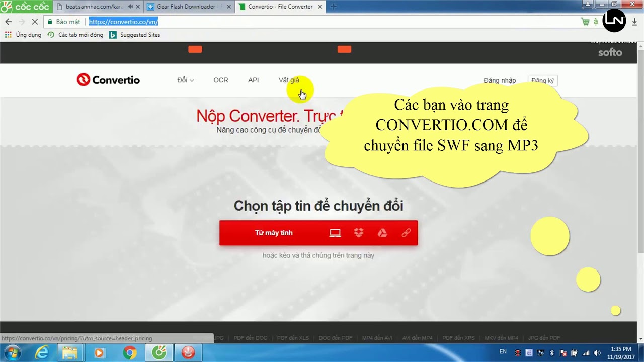Choose file from Dropbox icon

coord(359,233)
